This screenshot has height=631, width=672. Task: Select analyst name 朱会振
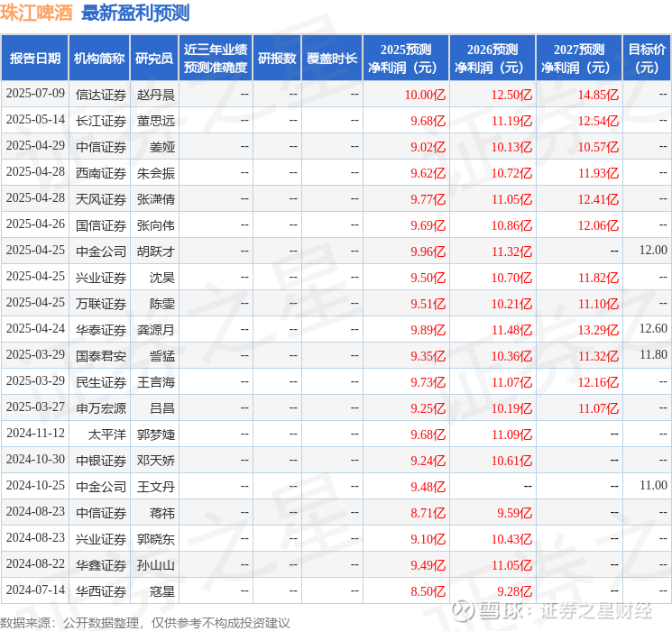pos(156,173)
